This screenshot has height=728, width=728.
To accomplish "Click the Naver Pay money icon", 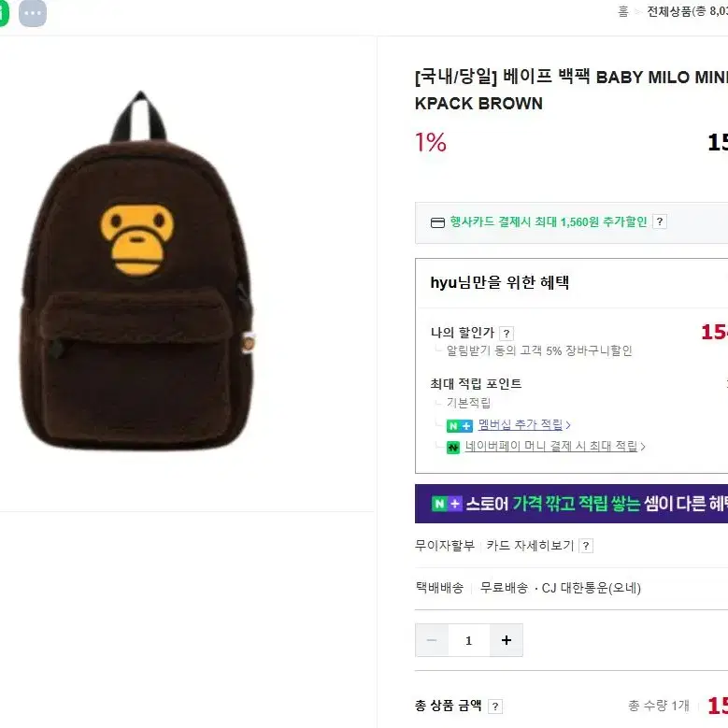I will (452, 447).
